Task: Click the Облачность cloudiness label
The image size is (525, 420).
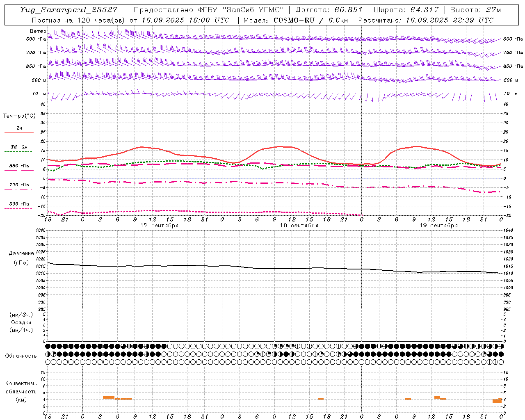Action: [21, 356]
